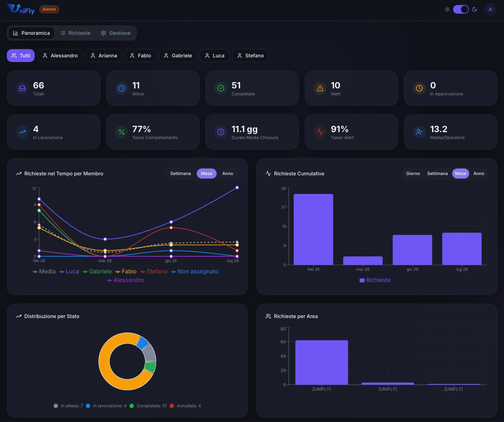Toggle the dark theme switch
This screenshot has height=422, width=504.
(x=461, y=9)
